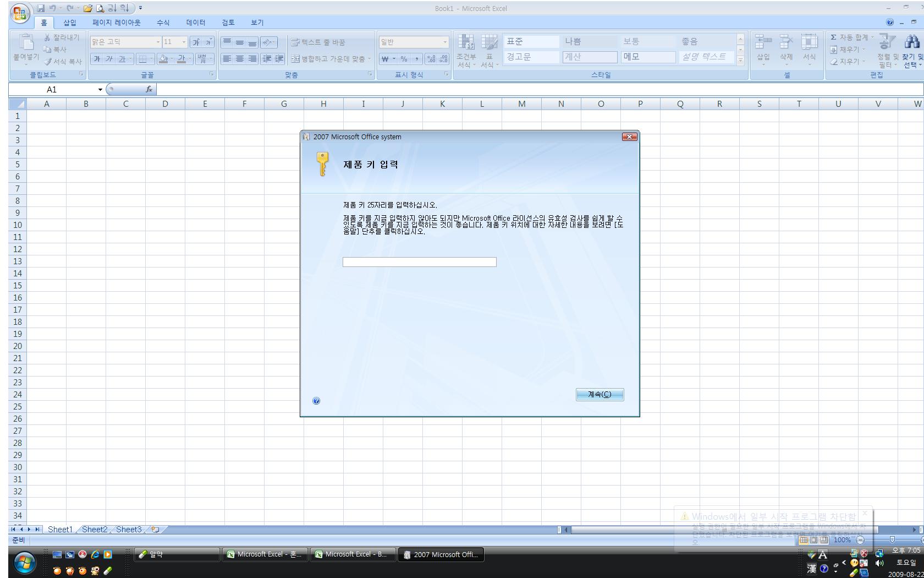924x578 pixels.
Task: Click the Borders icon
Action: tap(142, 59)
